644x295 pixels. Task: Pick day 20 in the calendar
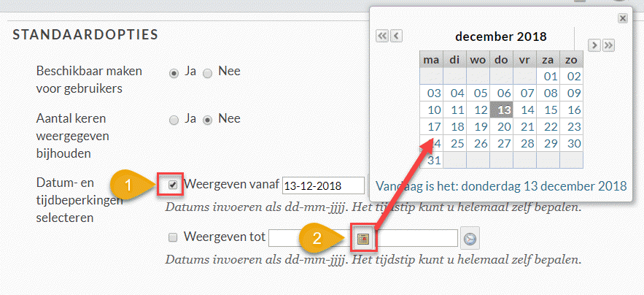[501, 127]
